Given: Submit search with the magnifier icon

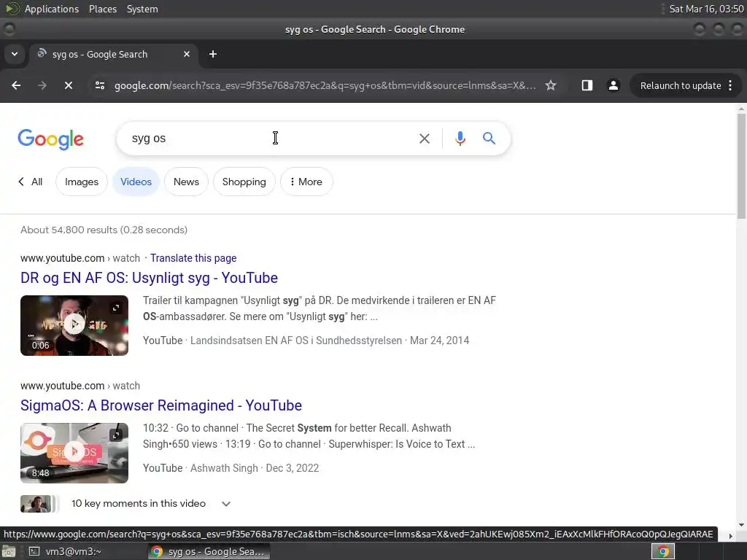Looking at the screenshot, I should click(489, 139).
